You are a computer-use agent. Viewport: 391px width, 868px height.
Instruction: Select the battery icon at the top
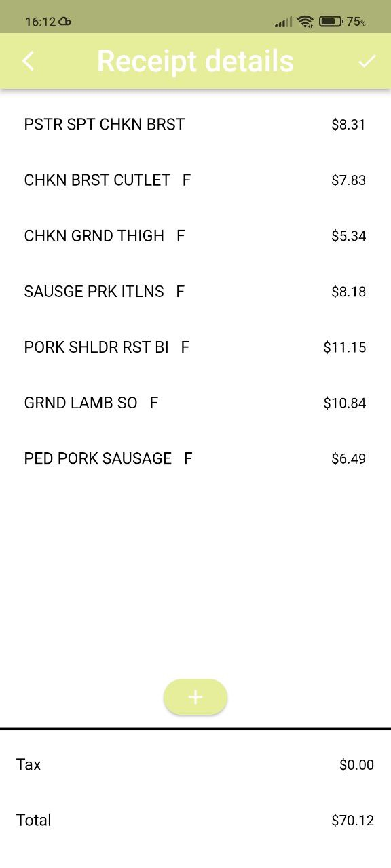pos(331,21)
